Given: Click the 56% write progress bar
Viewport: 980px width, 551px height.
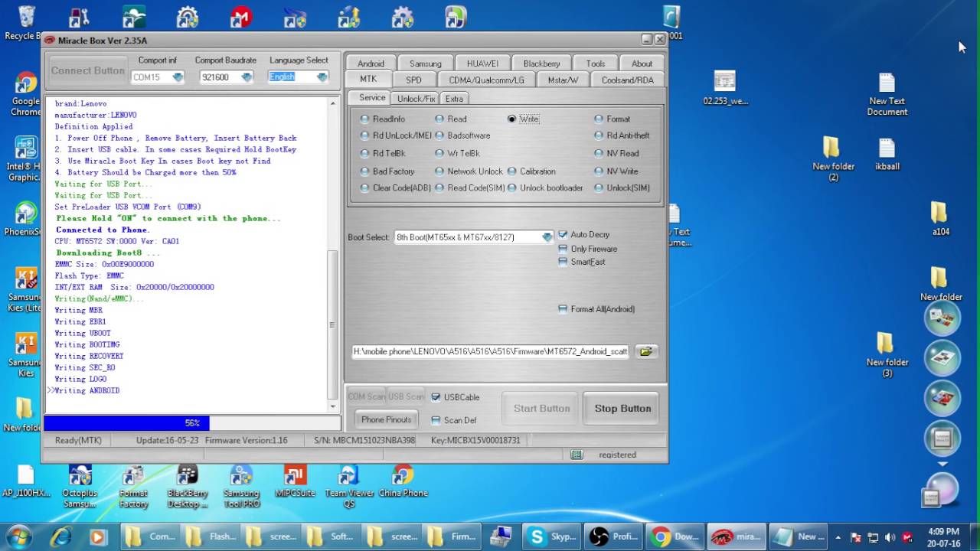Looking at the screenshot, I should (192, 423).
